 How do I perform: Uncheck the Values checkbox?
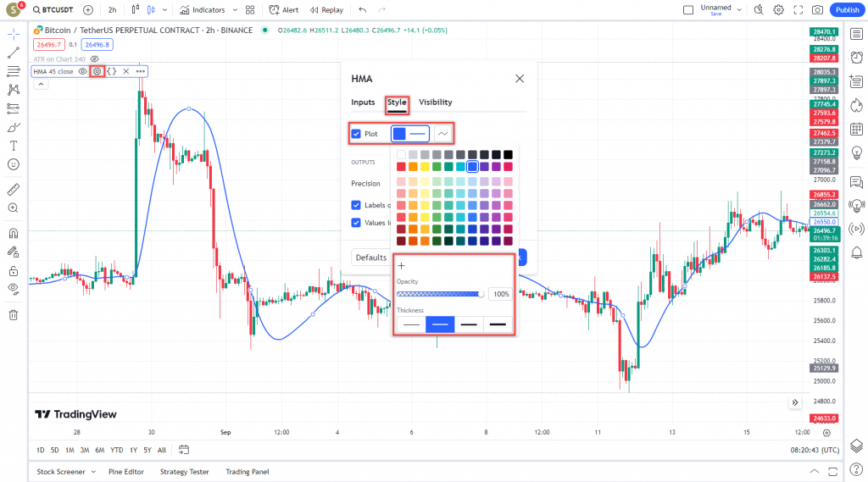(356, 223)
